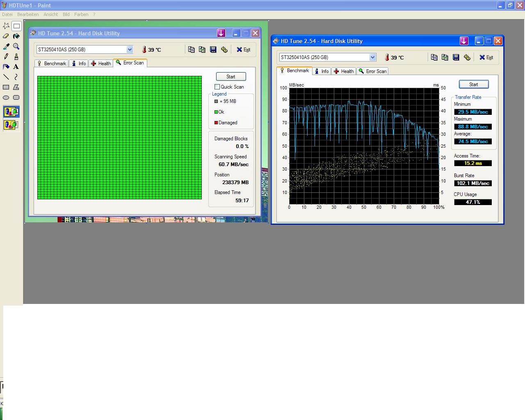Screen dimensions: 525x420
Task: Select the Text tool (A)
Action: pos(16,66)
